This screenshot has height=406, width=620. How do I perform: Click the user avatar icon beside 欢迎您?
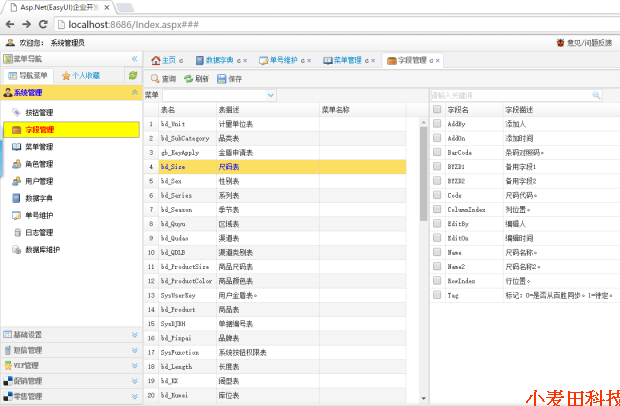tap(10, 43)
